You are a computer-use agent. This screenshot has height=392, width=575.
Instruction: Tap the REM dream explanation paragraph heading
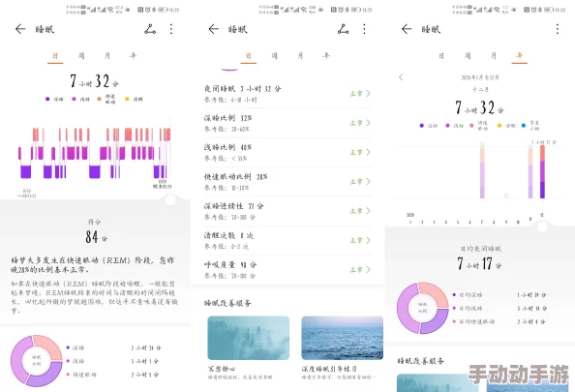pos(93,265)
